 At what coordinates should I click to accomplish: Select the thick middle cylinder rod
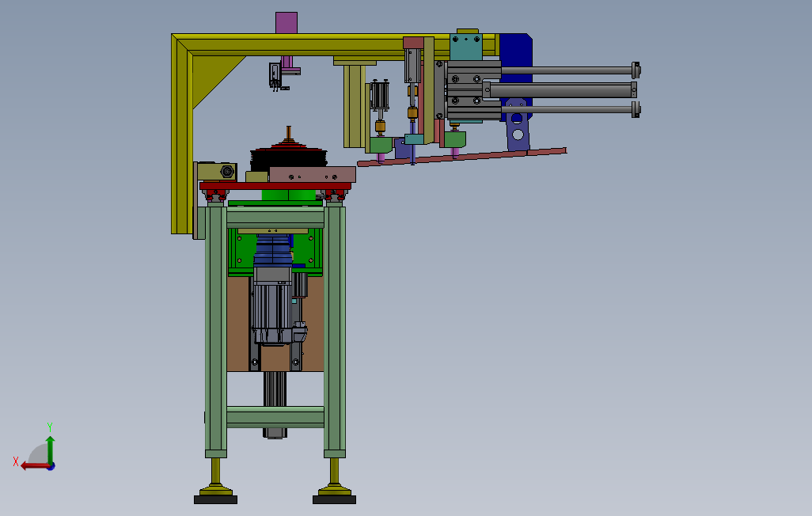coord(561,90)
